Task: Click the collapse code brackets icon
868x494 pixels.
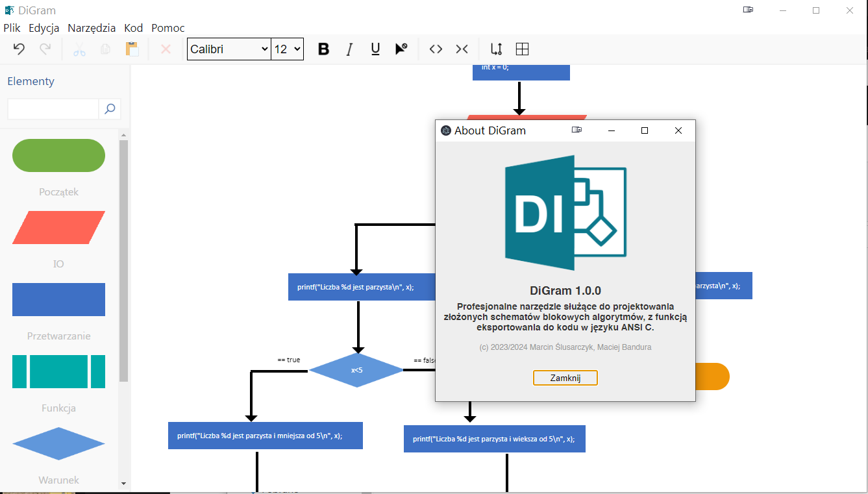Action: pos(462,49)
